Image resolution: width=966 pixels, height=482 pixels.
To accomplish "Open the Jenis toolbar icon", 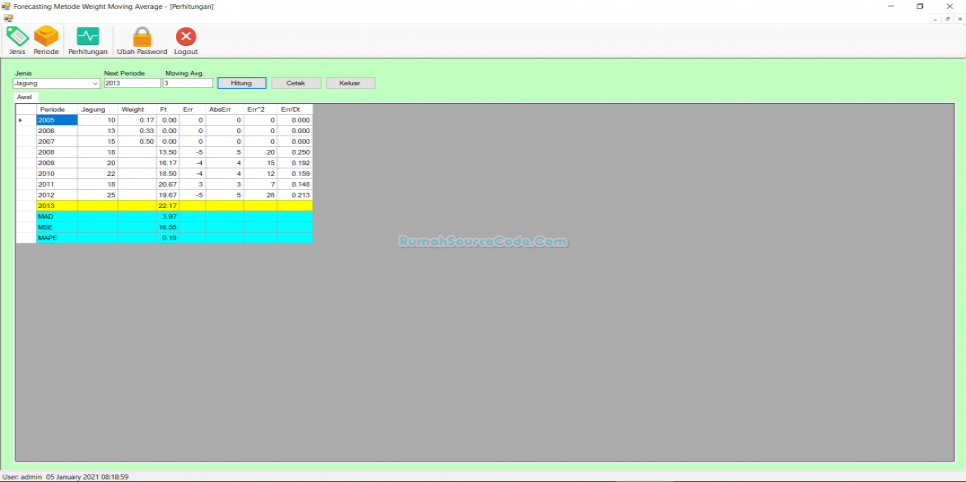I will (17, 38).
